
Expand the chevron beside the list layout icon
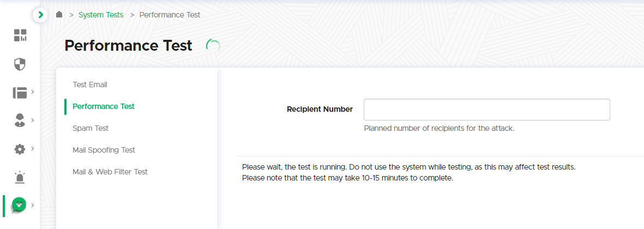click(x=33, y=92)
